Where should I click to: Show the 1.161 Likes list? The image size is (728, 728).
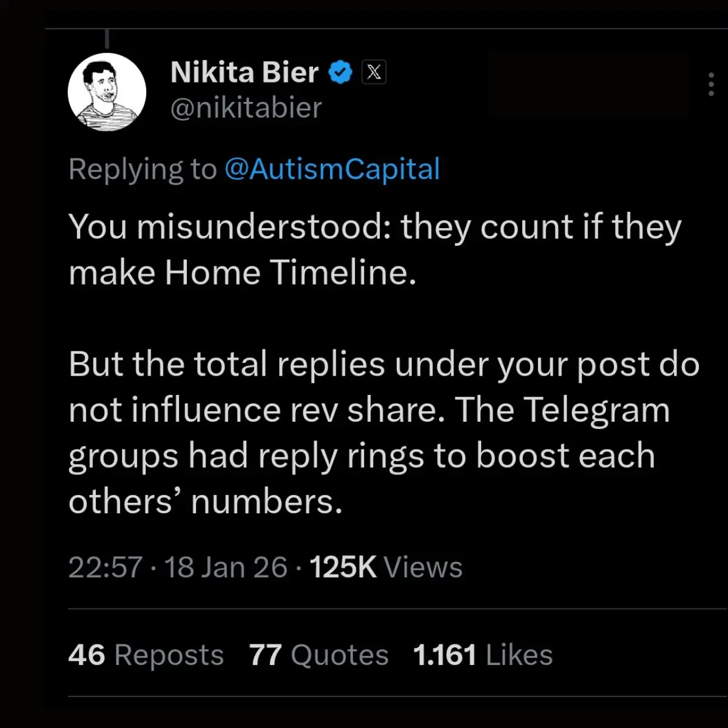pos(483,655)
